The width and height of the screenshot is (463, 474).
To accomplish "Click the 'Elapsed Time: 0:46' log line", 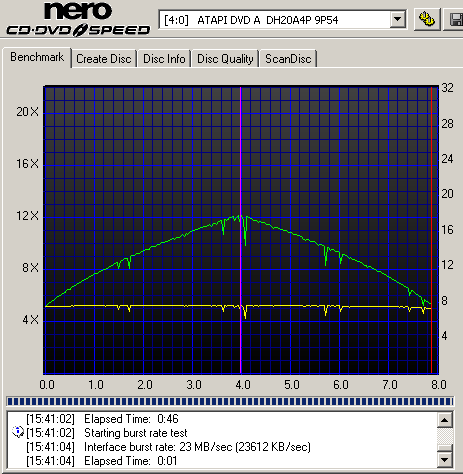I will (102, 419).
